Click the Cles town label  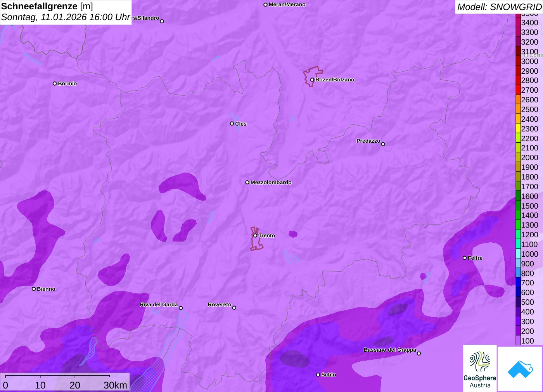pyautogui.click(x=241, y=124)
